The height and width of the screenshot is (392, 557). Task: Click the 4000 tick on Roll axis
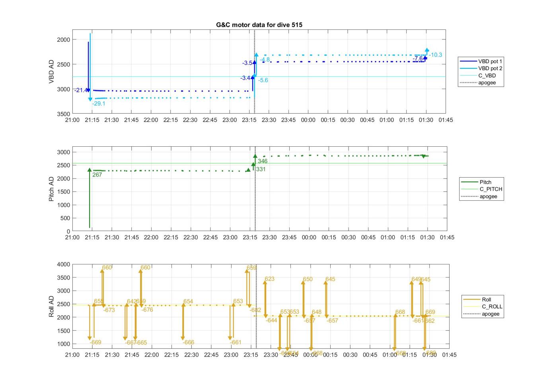click(x=64, y=264)
